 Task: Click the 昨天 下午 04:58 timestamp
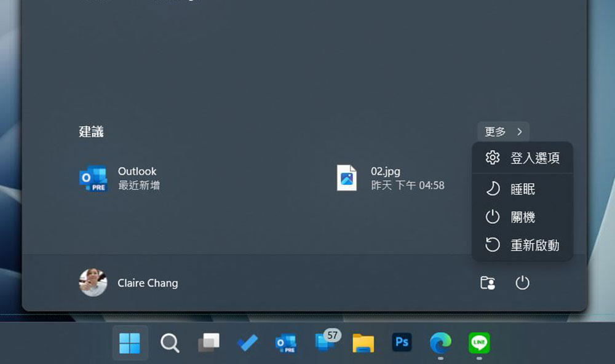[x=408, y=186]
